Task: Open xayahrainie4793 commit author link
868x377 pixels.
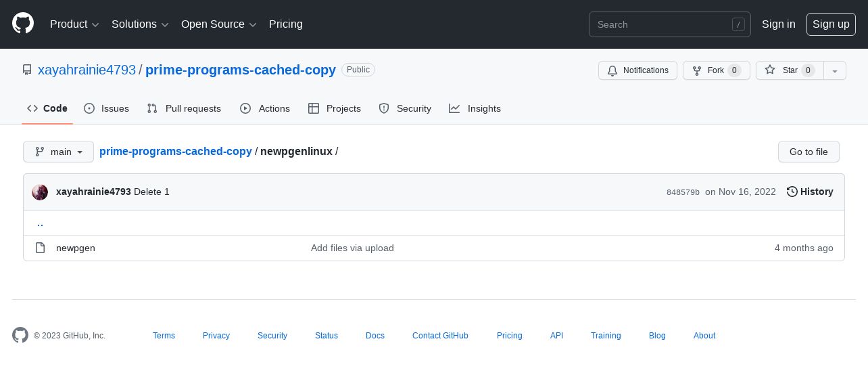Action: [93, 192]
